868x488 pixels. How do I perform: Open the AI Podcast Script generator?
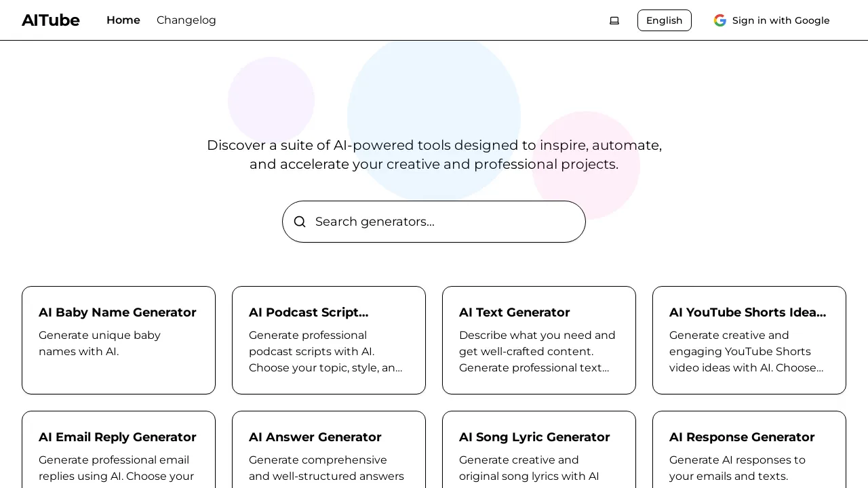coord(328,340)
